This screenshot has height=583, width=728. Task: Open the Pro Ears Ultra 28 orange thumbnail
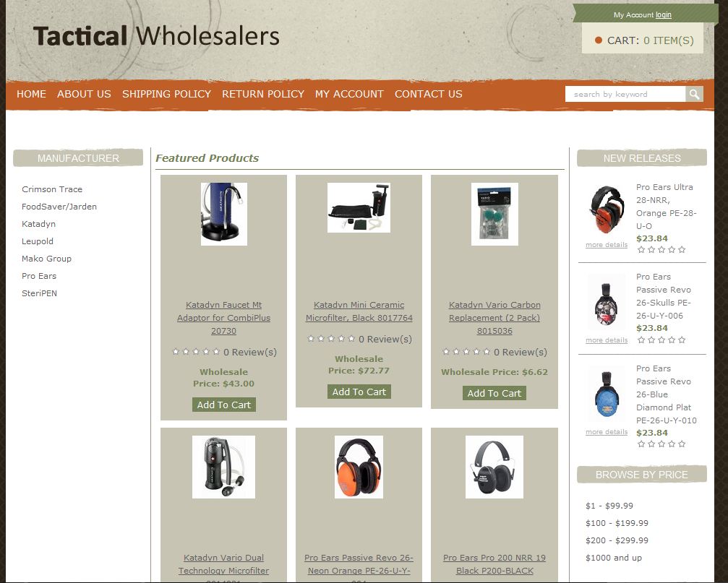[x=607, y=210]
